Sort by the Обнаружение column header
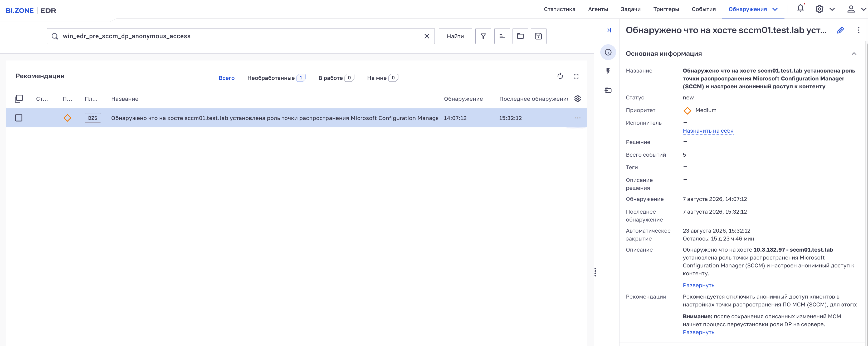Image resolution: width=868 pixels, height=346 pixels. point(463,99)
